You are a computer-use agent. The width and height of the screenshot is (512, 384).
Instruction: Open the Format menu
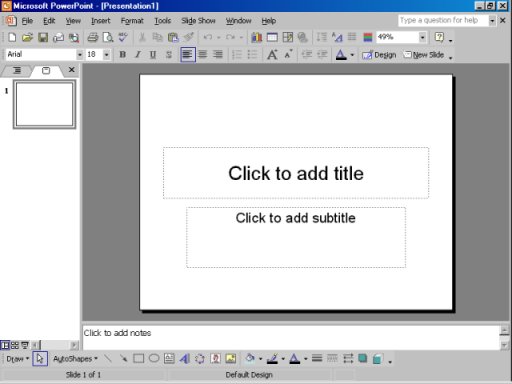132,21
